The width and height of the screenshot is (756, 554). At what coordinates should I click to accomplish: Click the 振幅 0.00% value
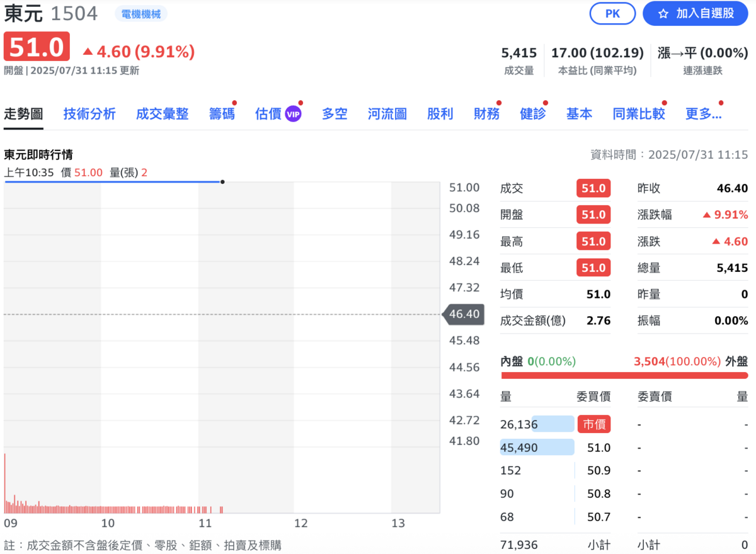click(731, 320)
